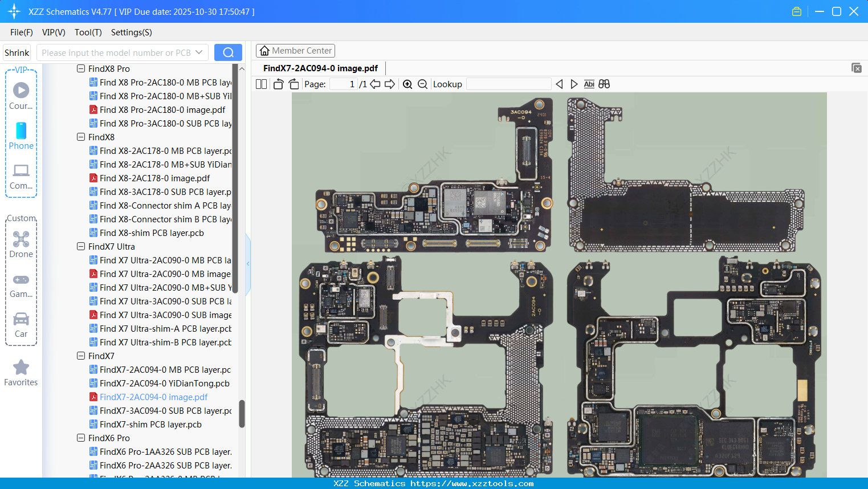This screenshot has height=489, width=868.
Task: Open the Courses category in the VIP sidebar
Action: coord(21,96)
